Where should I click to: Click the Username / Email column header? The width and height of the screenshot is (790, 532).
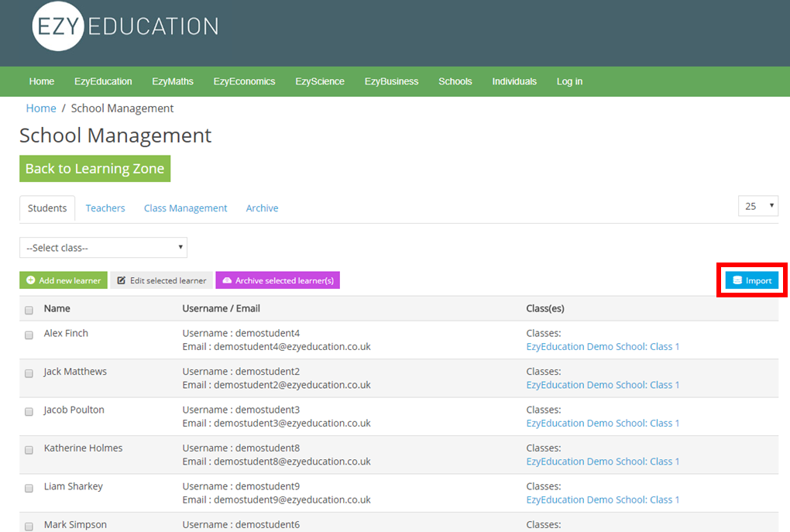[222, 308]
